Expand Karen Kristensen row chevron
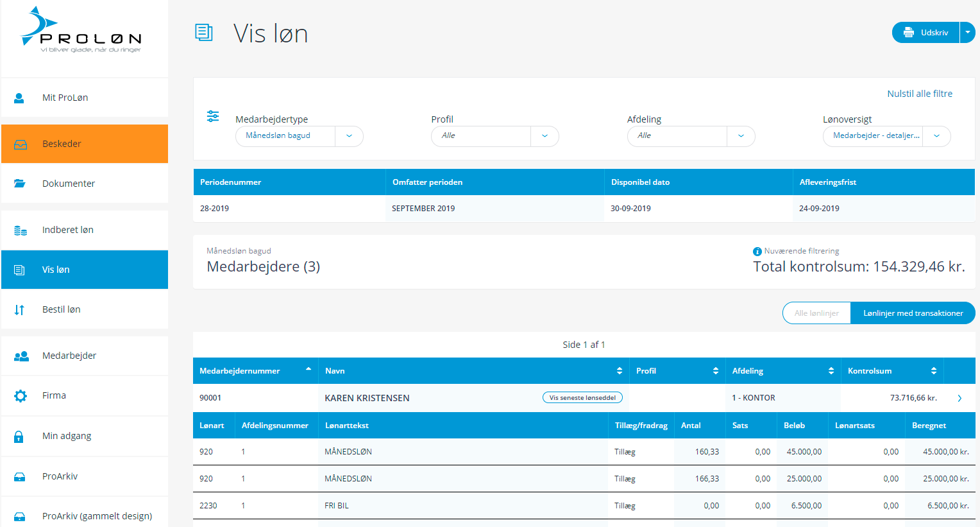Screen dimensions: 980x527 959,398
